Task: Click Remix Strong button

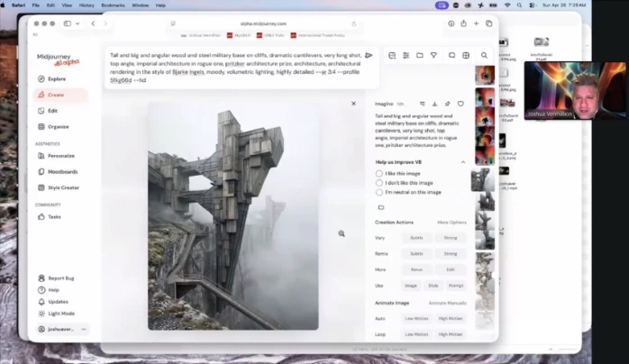Action: click(x=451, y=254)
